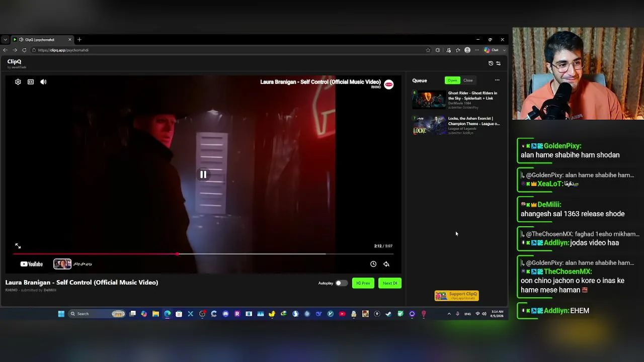Open Discord from the taskbar

coord(225,314)
